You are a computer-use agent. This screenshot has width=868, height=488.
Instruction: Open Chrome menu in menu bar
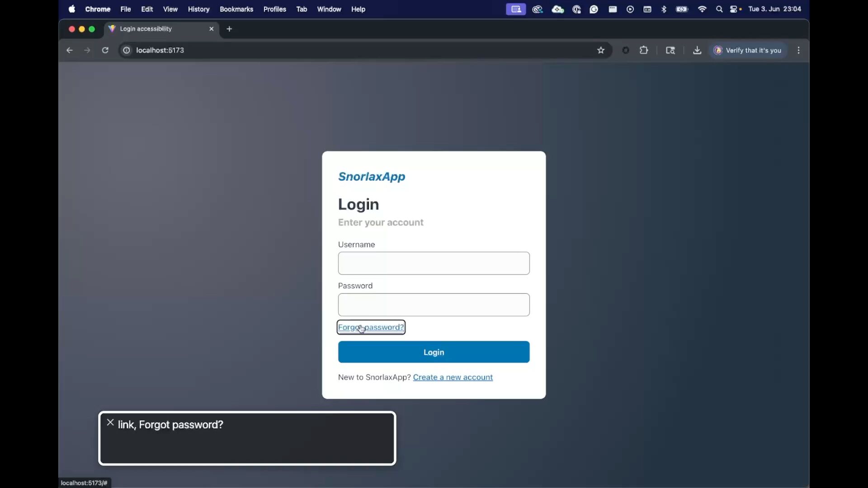click(98, 9)
